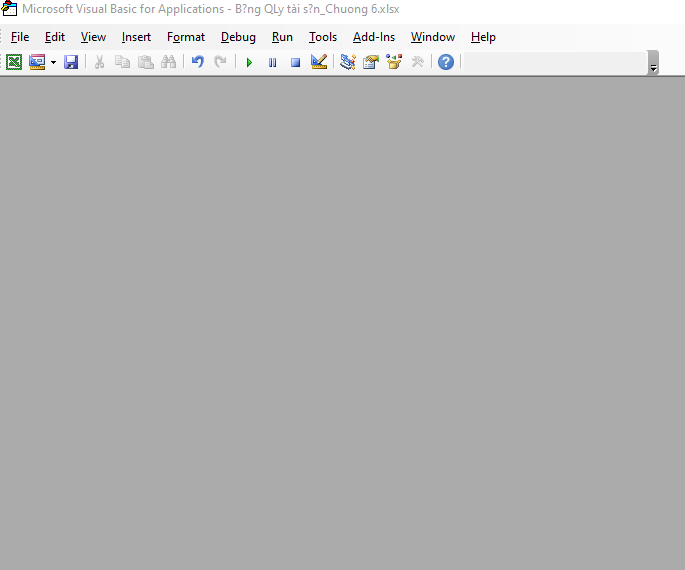Open the Help menu
The image size is (685, 570).
483,37
